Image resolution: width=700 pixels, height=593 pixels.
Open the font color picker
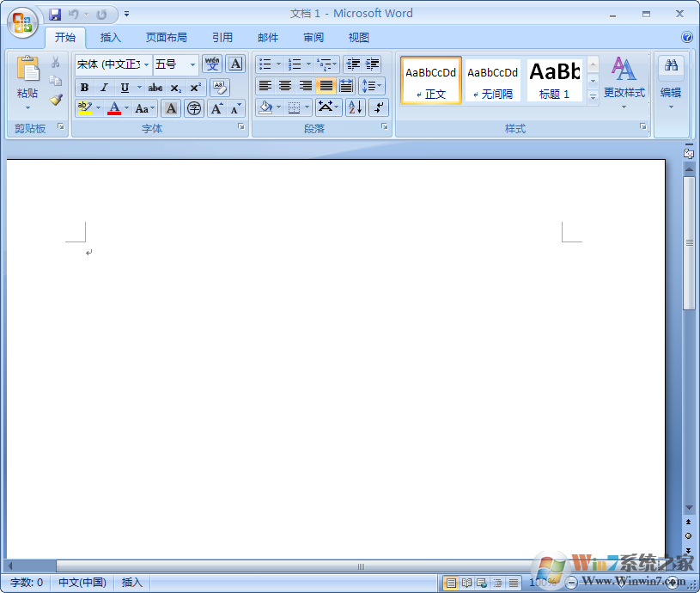click(x=125, y=108)
